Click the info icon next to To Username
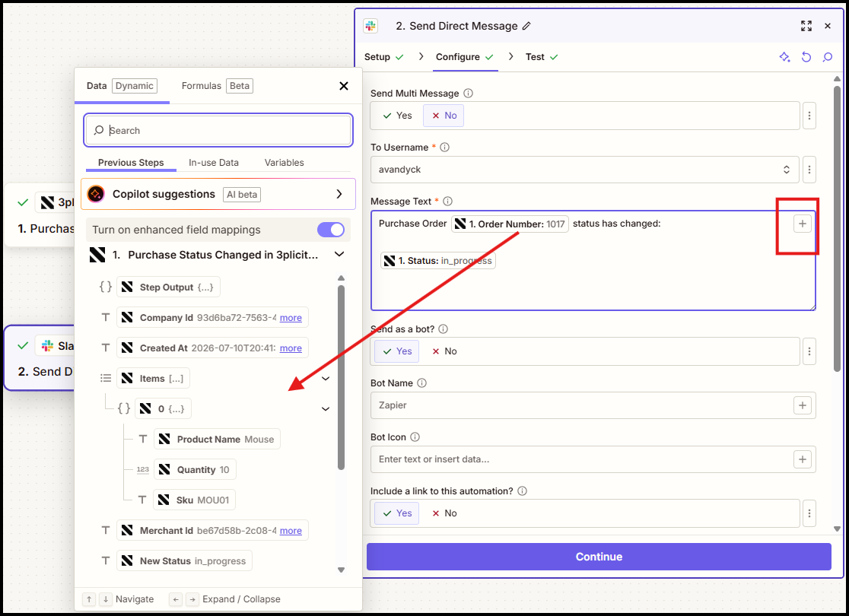The image size is (849, 616). (x=444, y=148)
